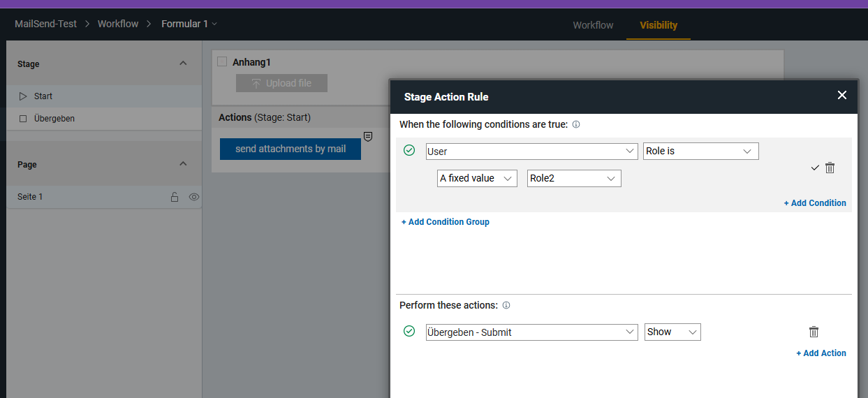868x398 pixels.
Task: Open the User condition field dropdown
Action: coord(531,151)
